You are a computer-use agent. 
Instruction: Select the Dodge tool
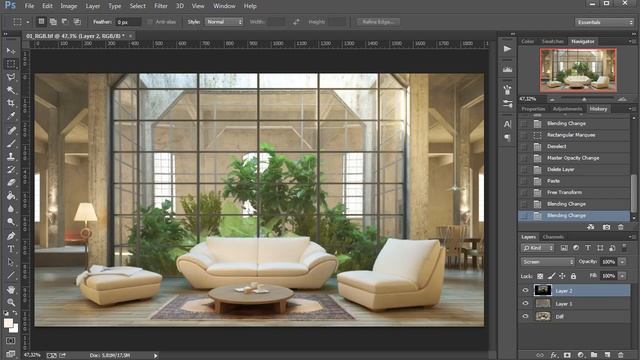pos(11,222)
